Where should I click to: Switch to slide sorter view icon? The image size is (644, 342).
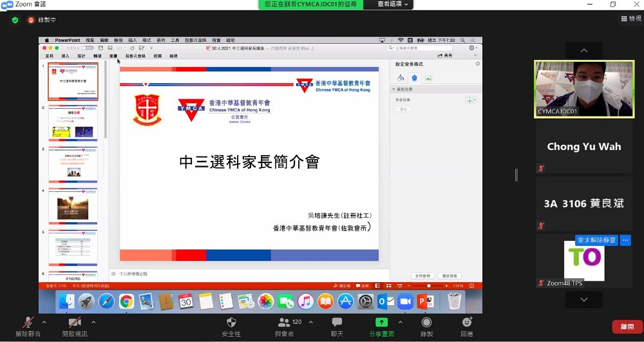tap(388, 285)
